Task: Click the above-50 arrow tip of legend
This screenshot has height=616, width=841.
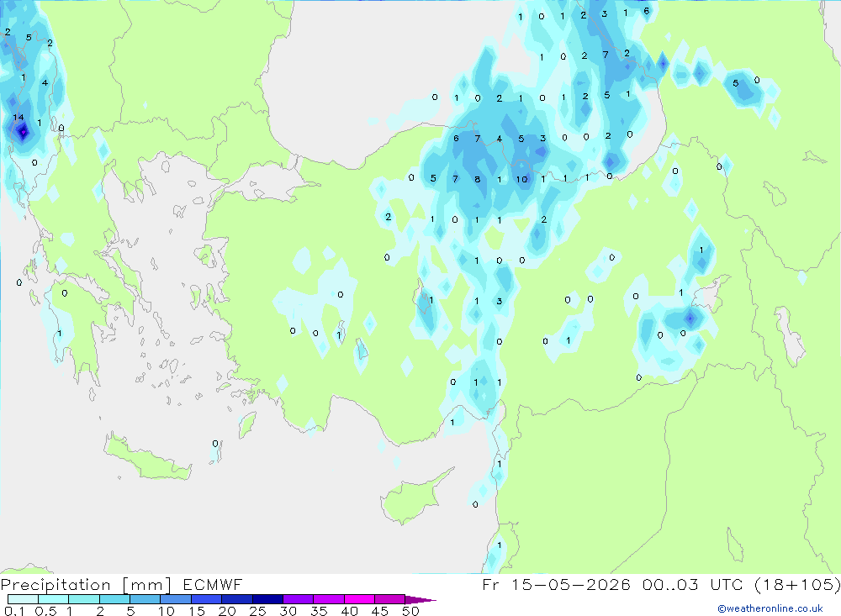Action: pos(420,599)
